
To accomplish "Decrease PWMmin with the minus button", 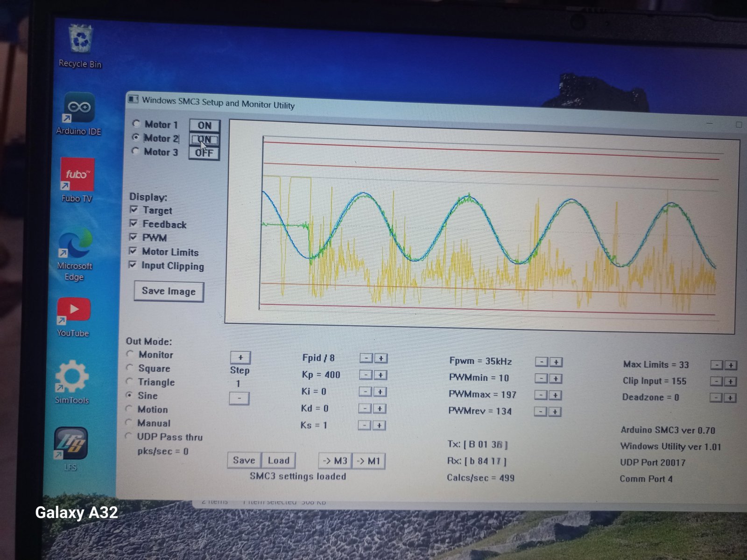I will click(x=541, y=378).
